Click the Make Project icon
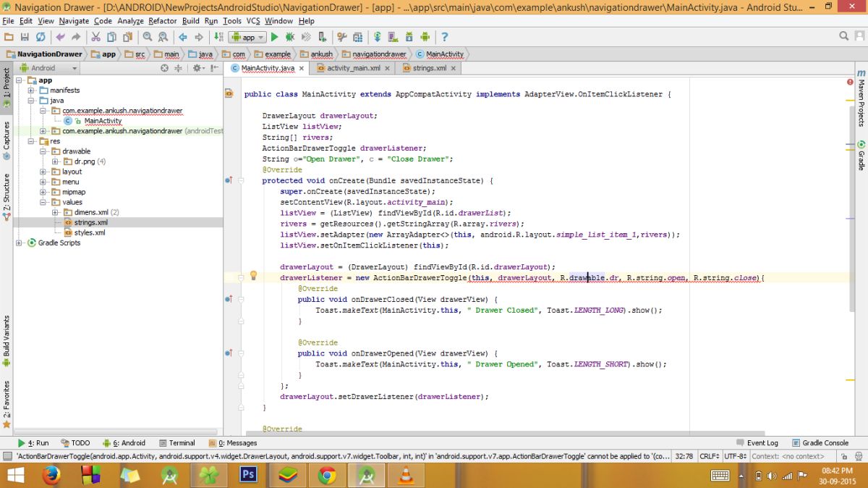868x488 pixels. tap(218, 37)
